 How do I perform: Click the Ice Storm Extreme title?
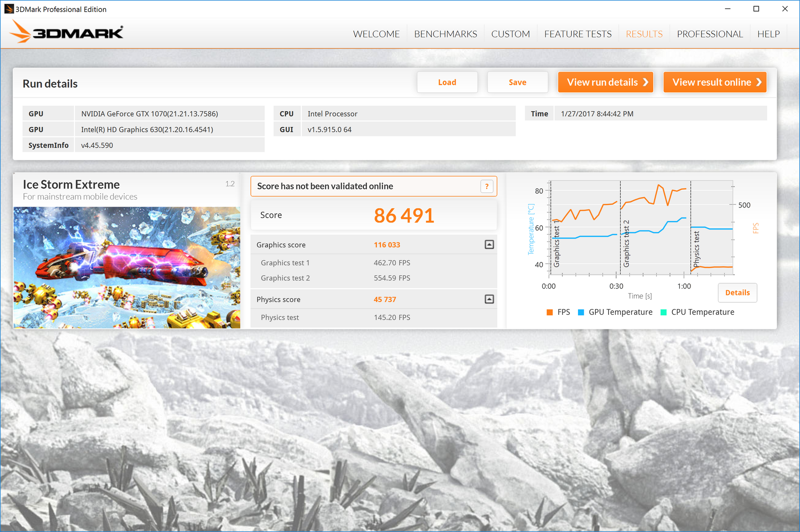[71, 184]
